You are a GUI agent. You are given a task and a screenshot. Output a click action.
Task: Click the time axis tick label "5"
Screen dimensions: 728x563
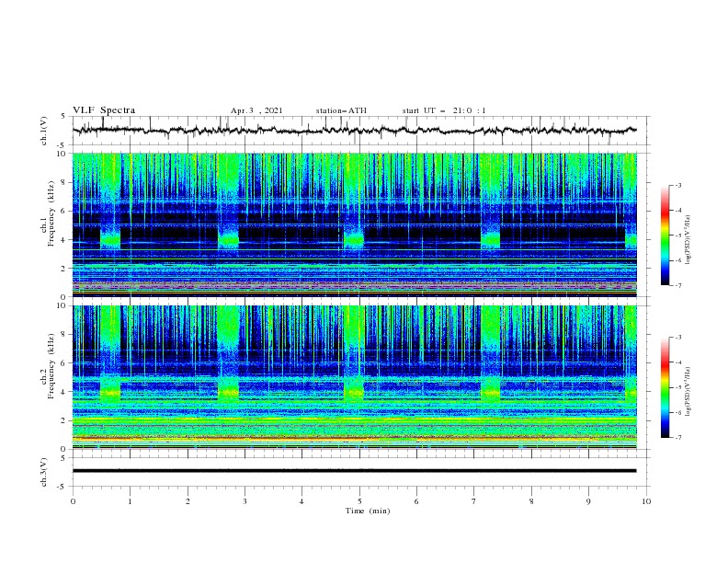click(x=359, y=501)
